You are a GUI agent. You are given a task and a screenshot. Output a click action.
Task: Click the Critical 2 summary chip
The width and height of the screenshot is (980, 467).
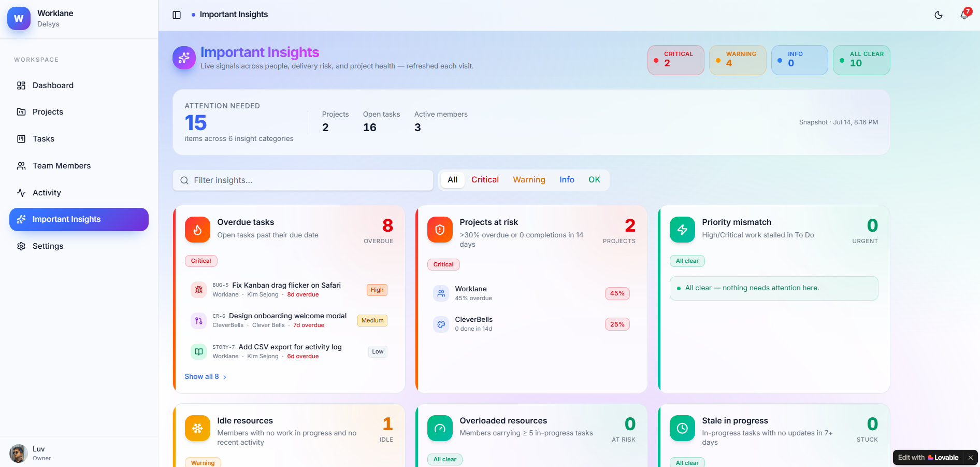point(675,60)
